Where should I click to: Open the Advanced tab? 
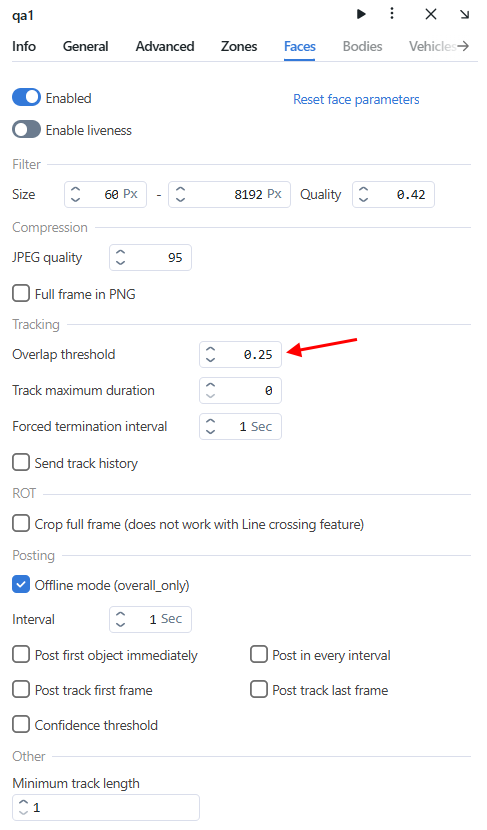[x=165, y=47]
